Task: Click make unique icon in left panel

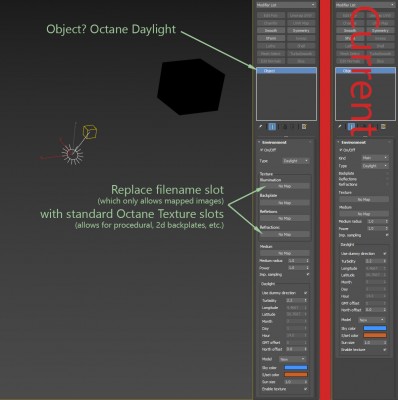Action: (x=285, y=127)
